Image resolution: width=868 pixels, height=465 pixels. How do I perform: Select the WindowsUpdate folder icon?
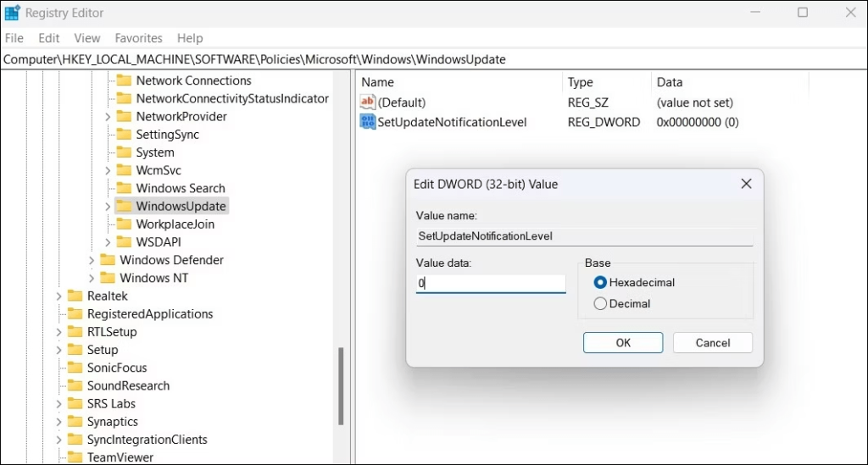pos(124,207)
